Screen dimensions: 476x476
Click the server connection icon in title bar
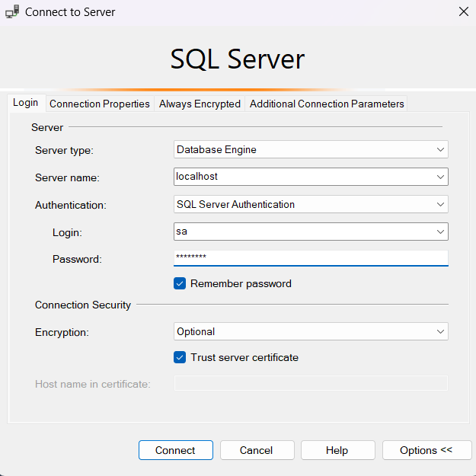[x=12, y=12]
